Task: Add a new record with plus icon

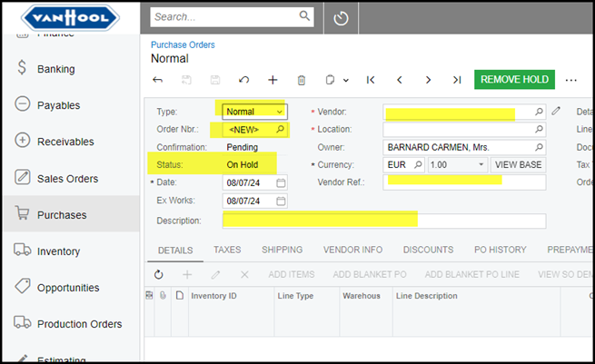Action: [x=273, y=80]
